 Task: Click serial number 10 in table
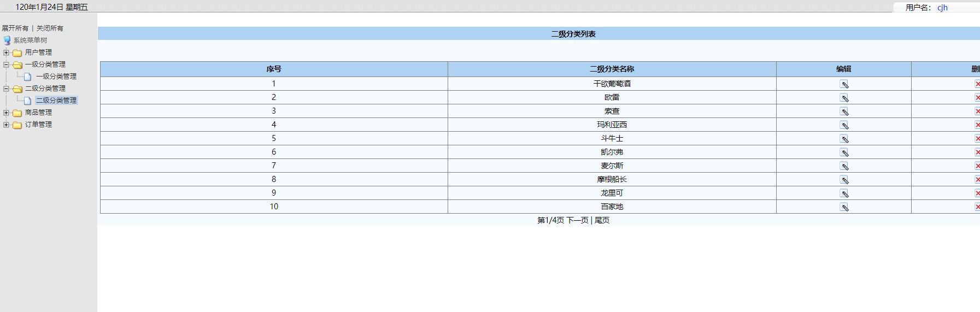point(274,207)
